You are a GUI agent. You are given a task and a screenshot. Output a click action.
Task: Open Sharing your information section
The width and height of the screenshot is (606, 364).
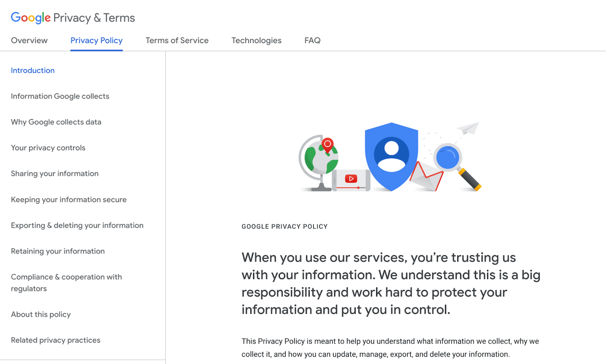pos(55,174)
